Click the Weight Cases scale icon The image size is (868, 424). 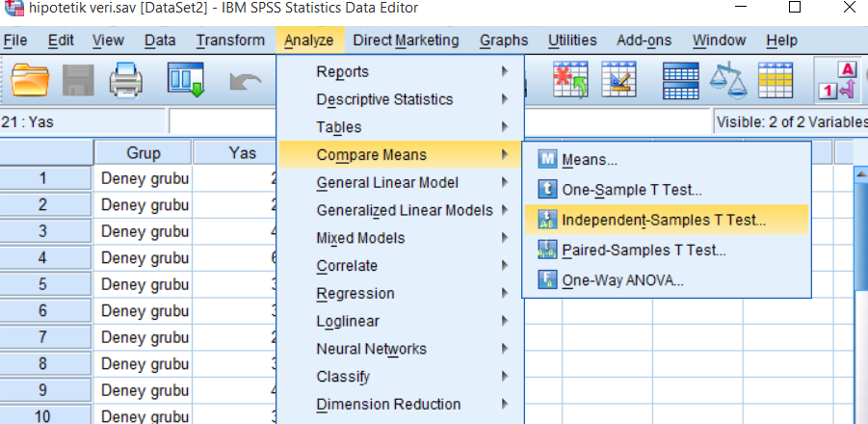pyautogui.click(x=728, y=81)
